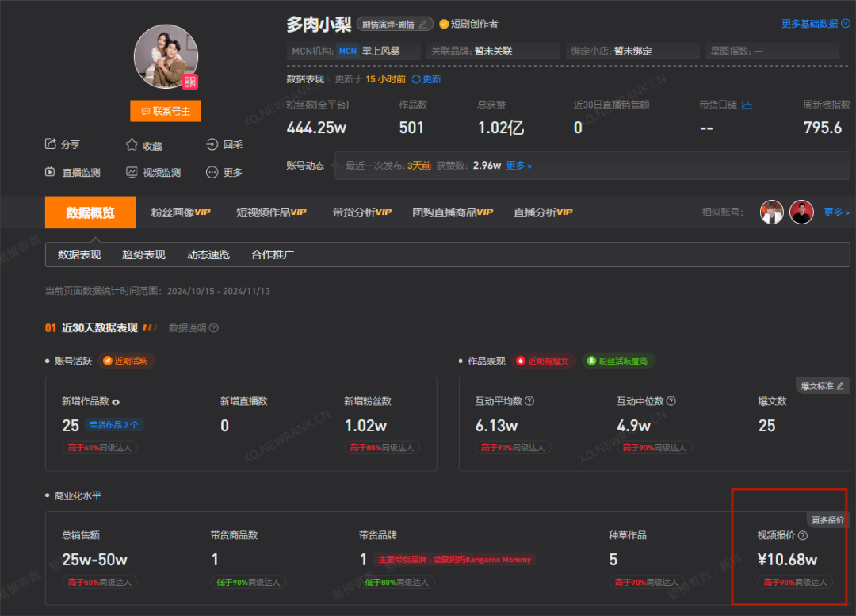This screenshot has height=616, width=856.
Task: Switch to 粉丝画像 VIP tab
Action: click(x=181, y=212)
